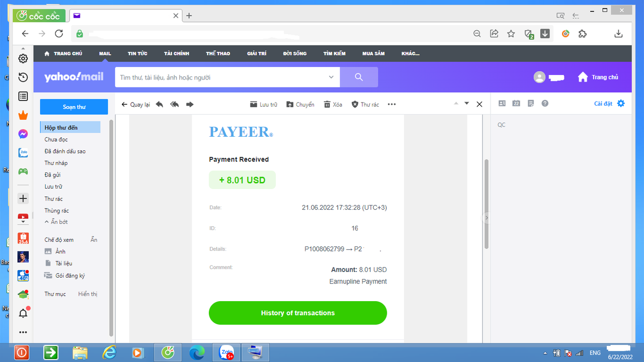Open Zalo from Windows taskbar

coord(226,353)
